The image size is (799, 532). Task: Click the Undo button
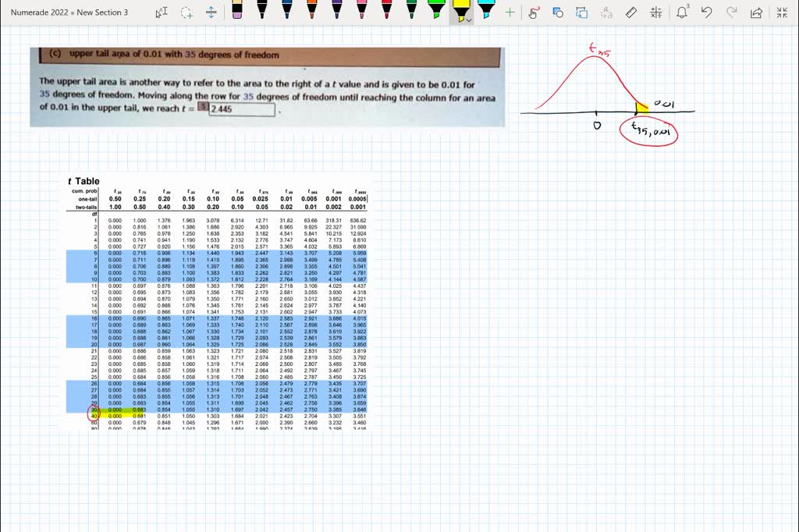tap(707, 12)
